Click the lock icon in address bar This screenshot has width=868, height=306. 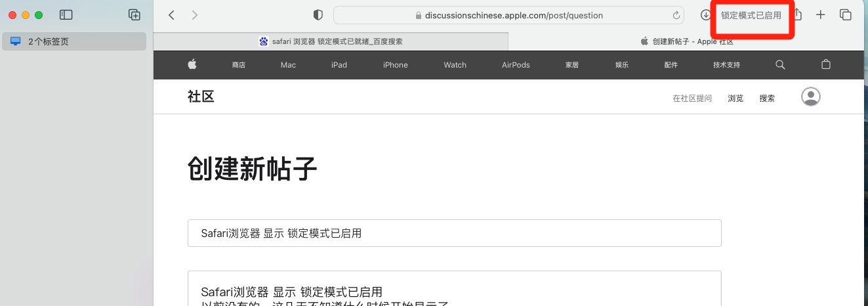(419, 15)
